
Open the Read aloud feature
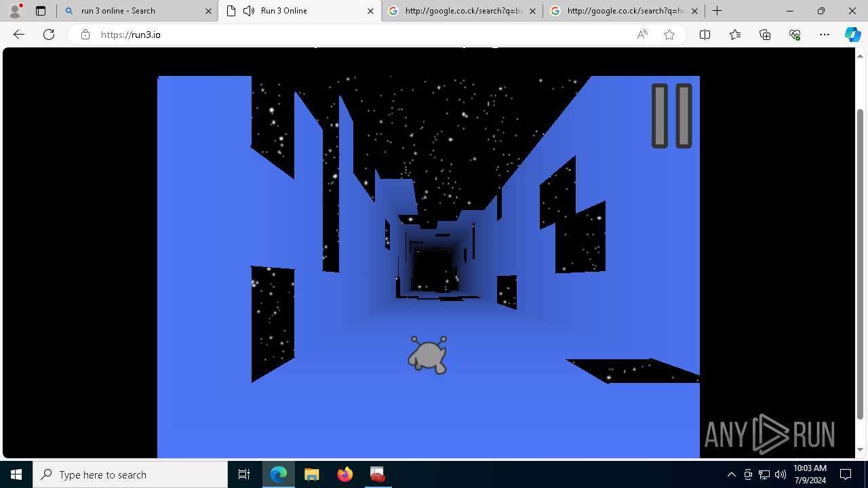click(642, 35)
